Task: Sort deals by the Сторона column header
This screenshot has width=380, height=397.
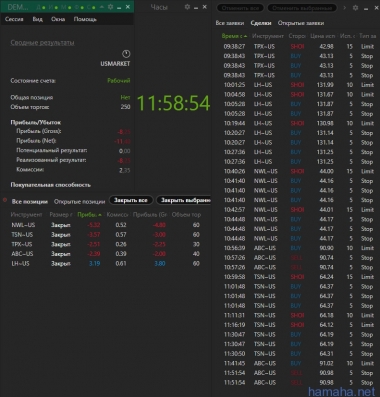Action: [x=297, y=36]
